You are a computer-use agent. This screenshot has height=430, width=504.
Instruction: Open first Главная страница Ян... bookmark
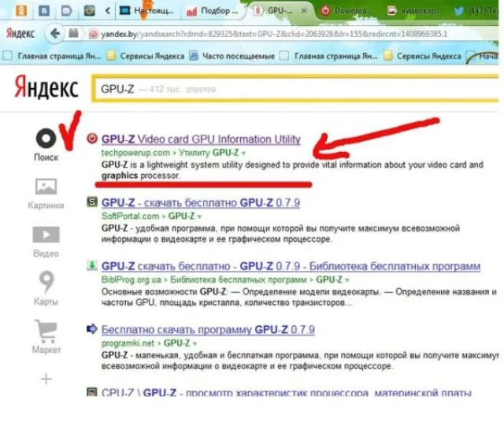52,56
